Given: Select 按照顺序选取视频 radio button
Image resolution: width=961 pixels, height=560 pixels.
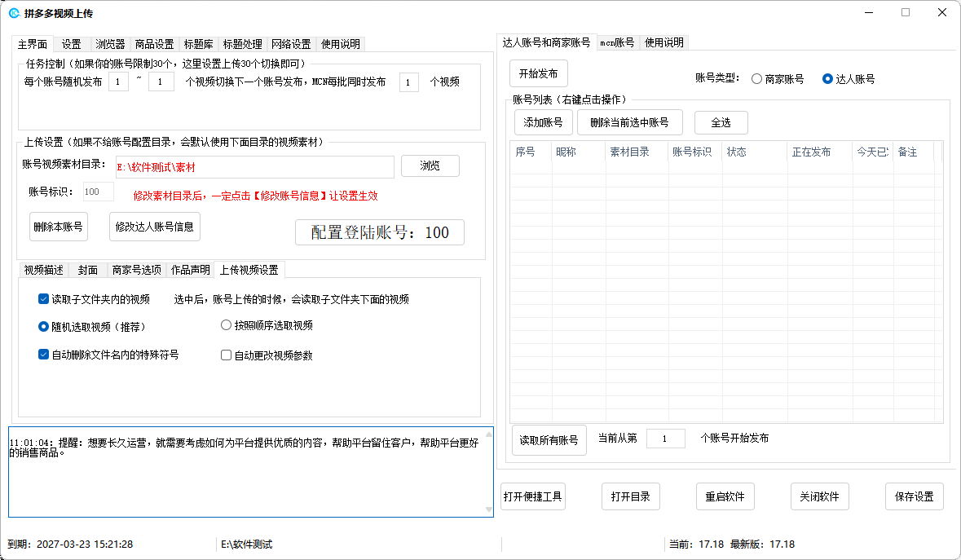Looking at the screenshot, I should click(227, 325).
